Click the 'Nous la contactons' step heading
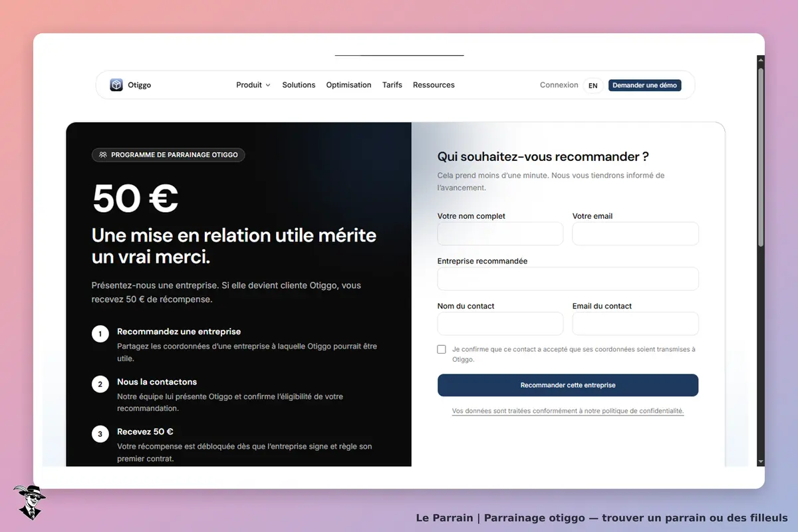Viewport: 798px width, 532px height. (x=157, y=382)
